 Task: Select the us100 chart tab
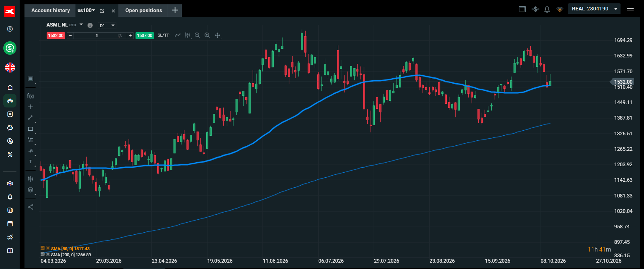pyautogui.click(x=86, y=10)
